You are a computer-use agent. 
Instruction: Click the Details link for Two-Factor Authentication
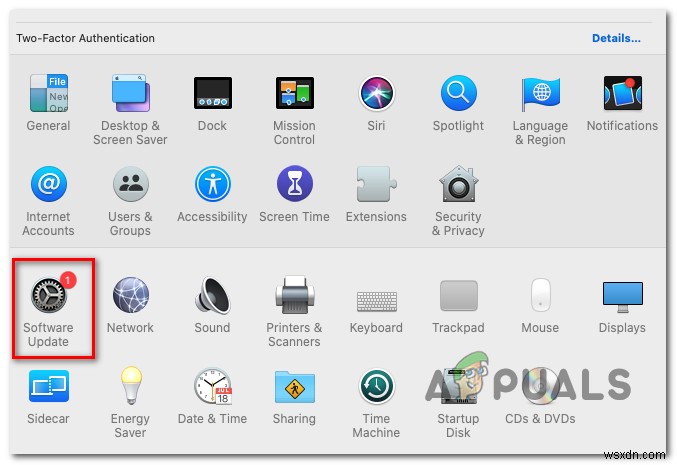pyautogui.click(x=615, y=38)
